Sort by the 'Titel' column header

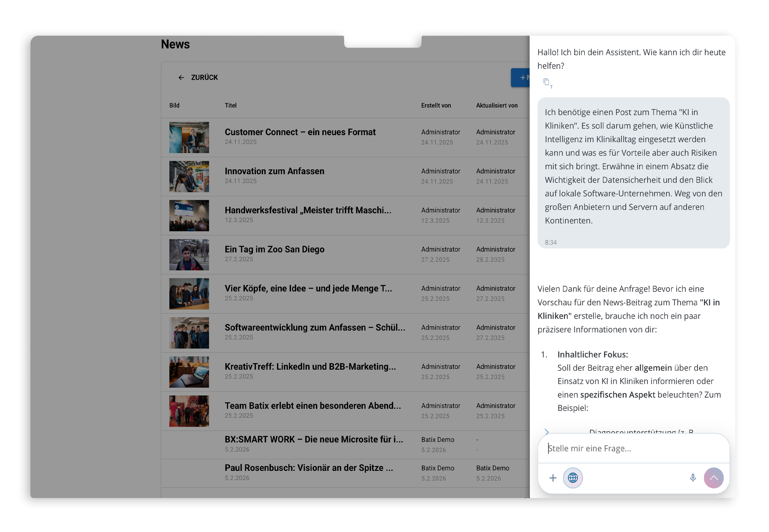pos(230,105)
